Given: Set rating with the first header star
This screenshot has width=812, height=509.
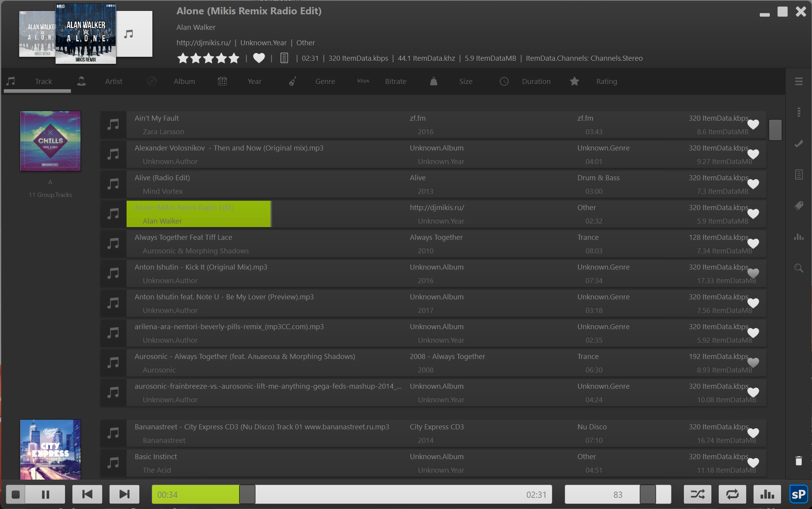Looking at the screenshot, I should pos(183,58).
